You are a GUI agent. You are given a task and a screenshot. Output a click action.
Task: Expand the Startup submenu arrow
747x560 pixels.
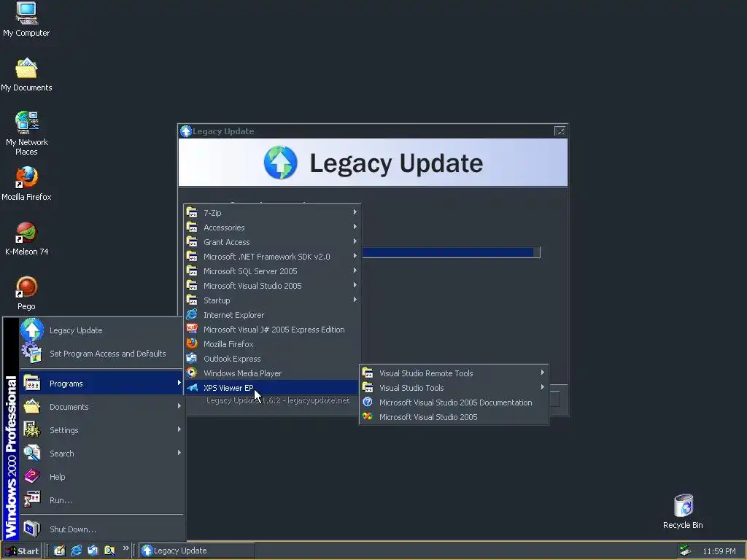click(355, 300)
